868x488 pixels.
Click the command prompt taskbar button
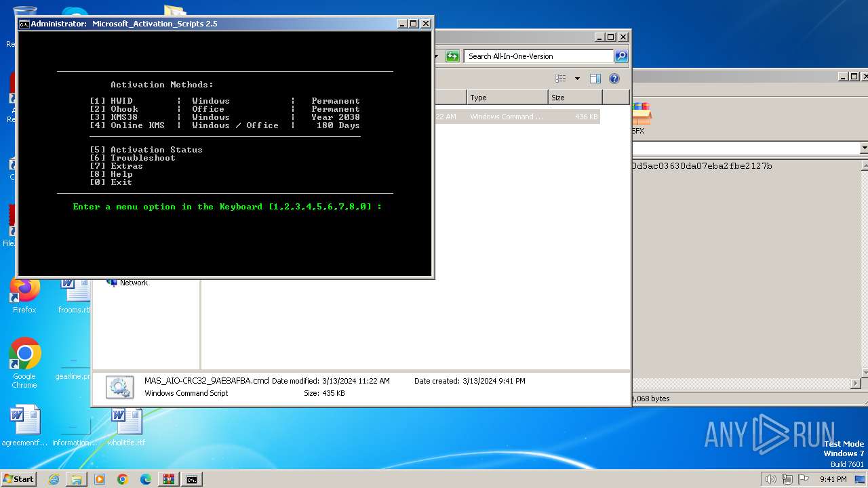point(192,479)
